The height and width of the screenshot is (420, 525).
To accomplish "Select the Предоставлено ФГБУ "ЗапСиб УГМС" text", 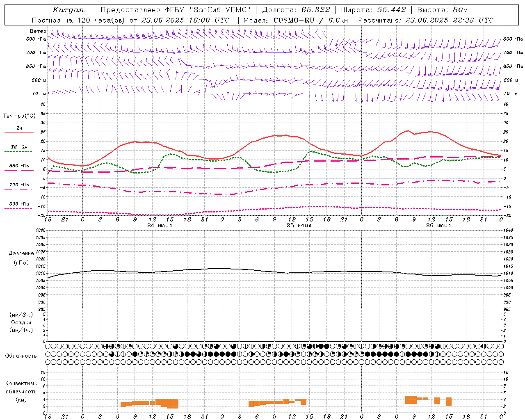I will [x=176, y=10].
